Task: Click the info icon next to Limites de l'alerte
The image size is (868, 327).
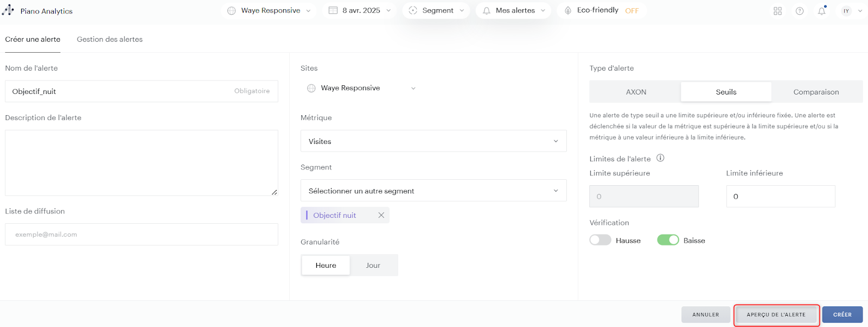Action: point(660,158)
